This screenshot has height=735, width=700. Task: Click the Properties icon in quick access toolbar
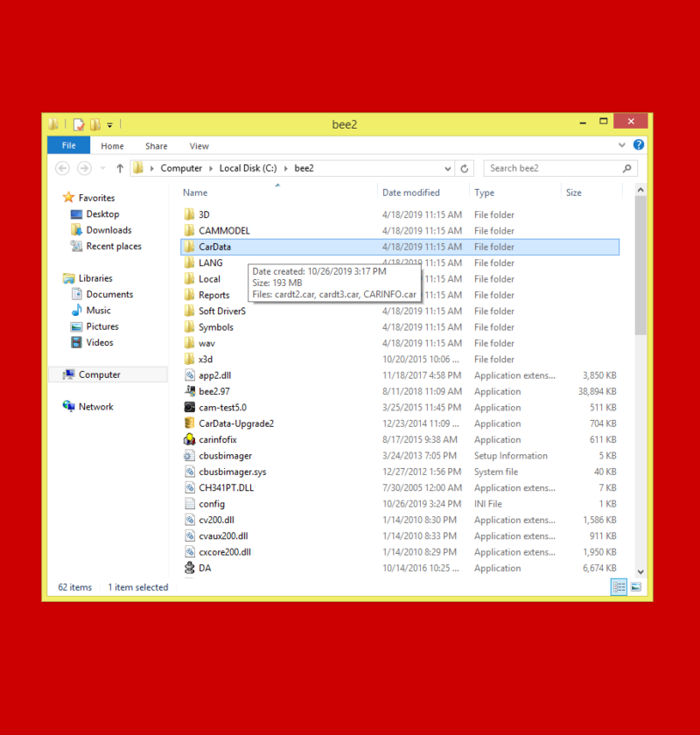coord(79,125)
